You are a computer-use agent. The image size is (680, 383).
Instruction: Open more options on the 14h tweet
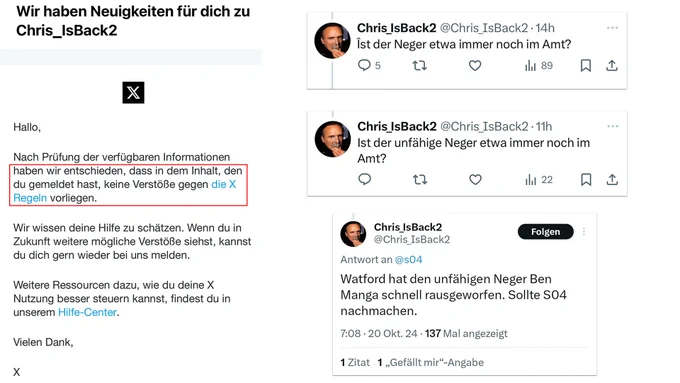coord(612,28)
